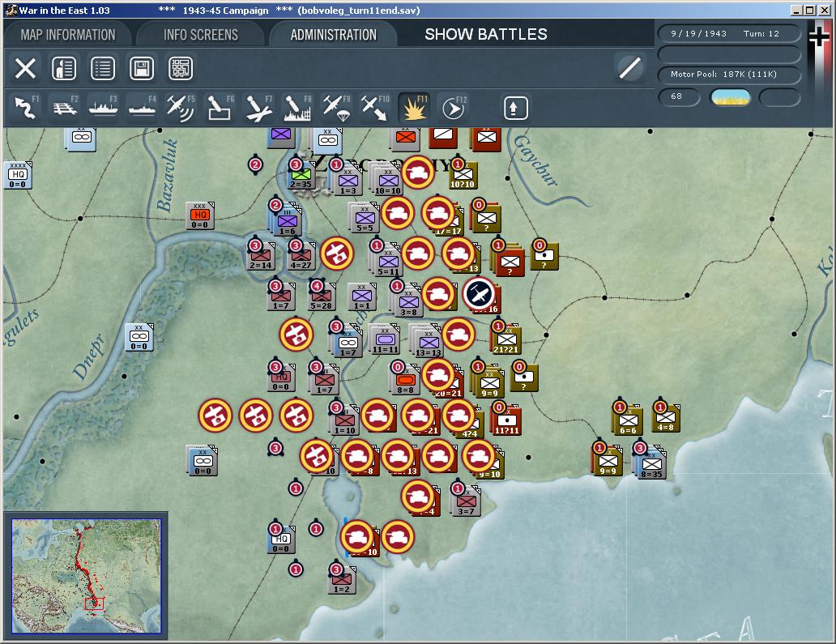Click the SHOW BATTLES mode label

(x=486, y=34)
